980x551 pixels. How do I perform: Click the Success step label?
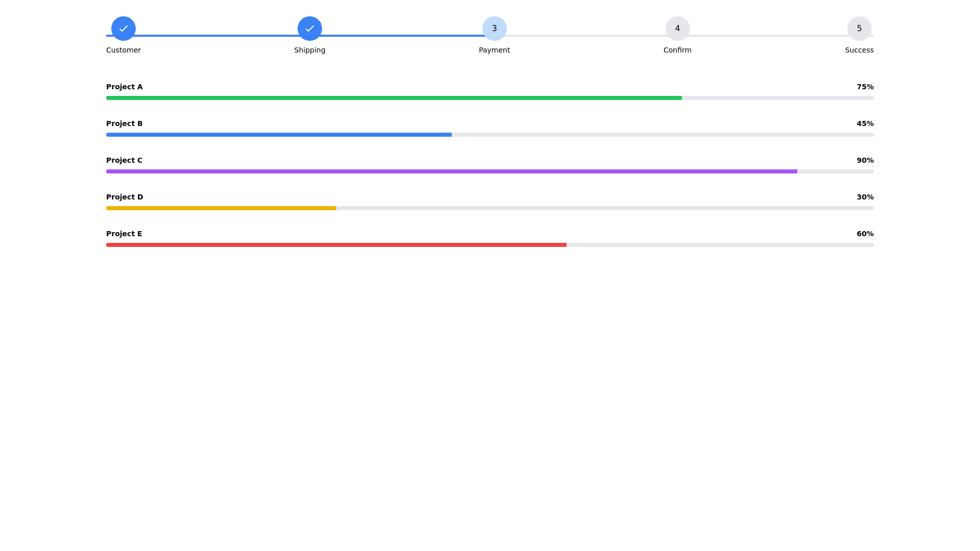coord(859,50)
